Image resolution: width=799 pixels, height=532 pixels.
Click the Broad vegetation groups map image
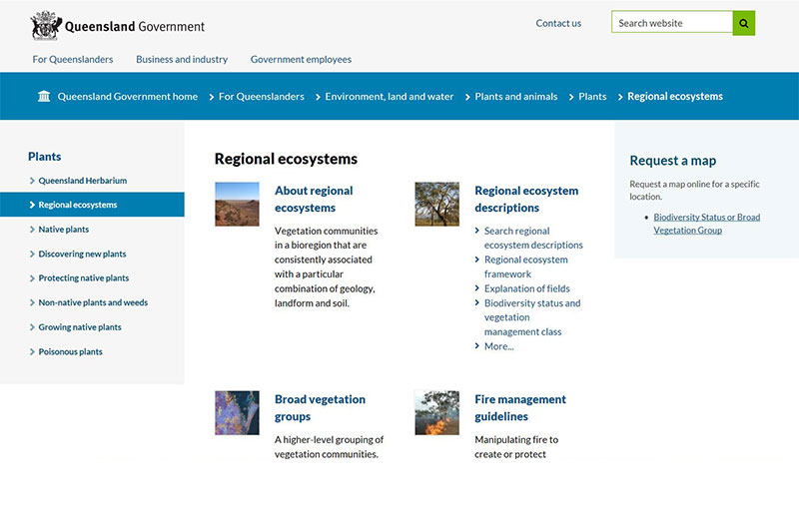pos(237,412)
